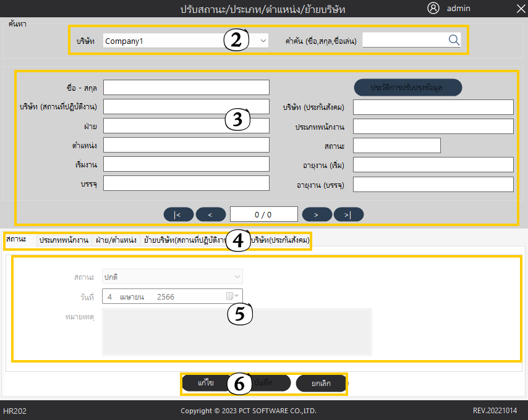The width and height of the screenshot is (528, 420).
Task: Go to previous record with < button
Action: 211,214
